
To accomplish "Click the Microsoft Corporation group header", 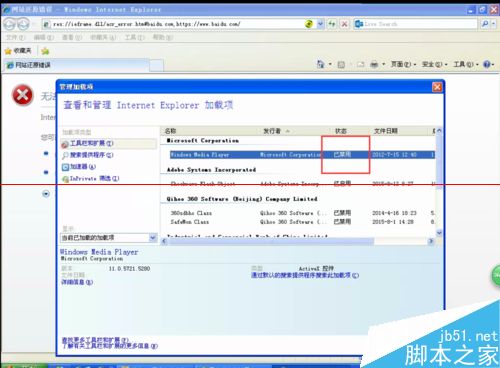I will click(x=203, y=141).
